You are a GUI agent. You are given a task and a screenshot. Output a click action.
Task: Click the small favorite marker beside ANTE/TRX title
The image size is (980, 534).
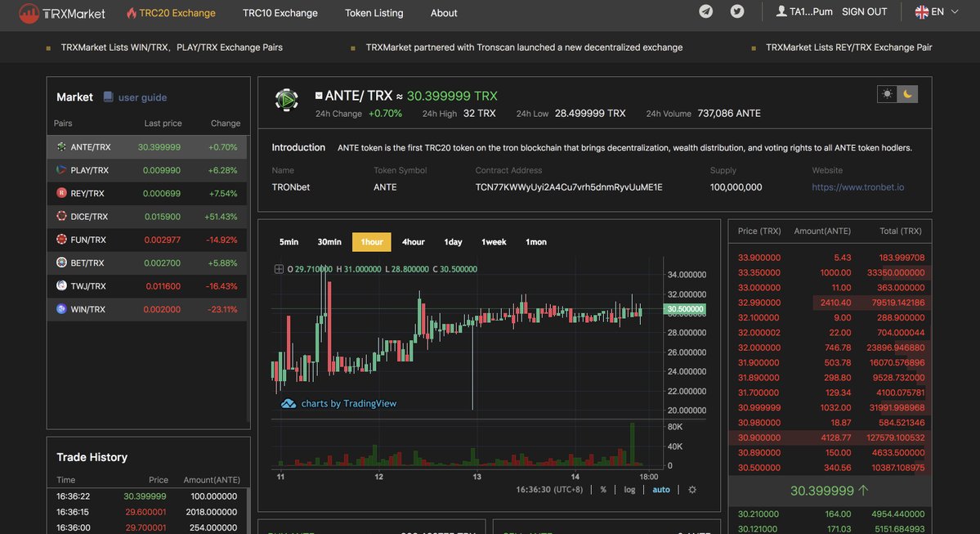319,96
